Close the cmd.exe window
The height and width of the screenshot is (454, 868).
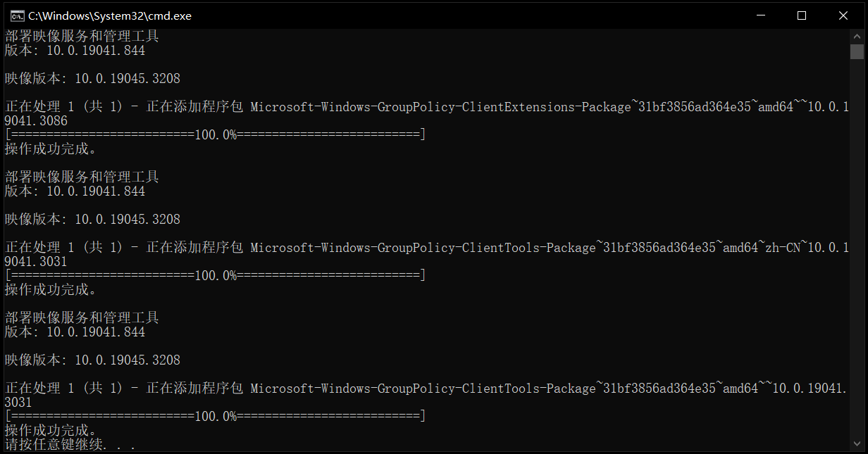tap(843, 15)
